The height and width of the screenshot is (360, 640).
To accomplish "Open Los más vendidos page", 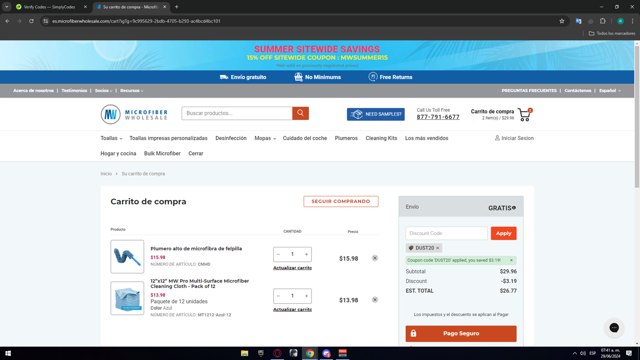I will click(427, 138).
